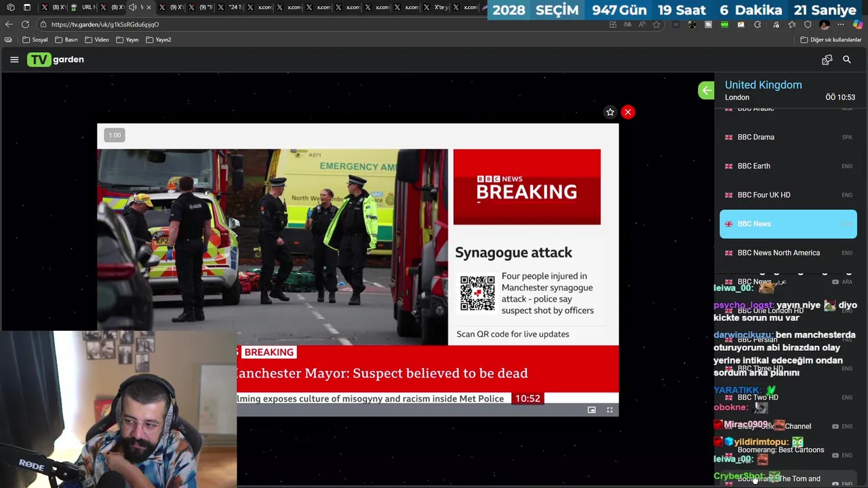Open the Basın bookmarks folder

click(66, 40)
